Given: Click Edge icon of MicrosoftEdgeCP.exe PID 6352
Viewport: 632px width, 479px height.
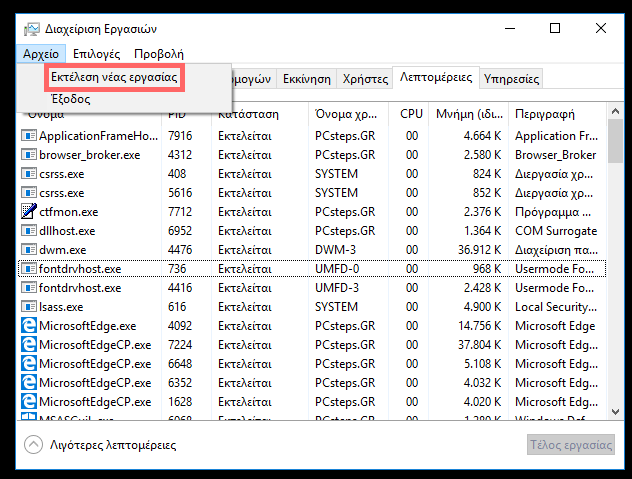Looking at the screenshot, I should 29,382.
